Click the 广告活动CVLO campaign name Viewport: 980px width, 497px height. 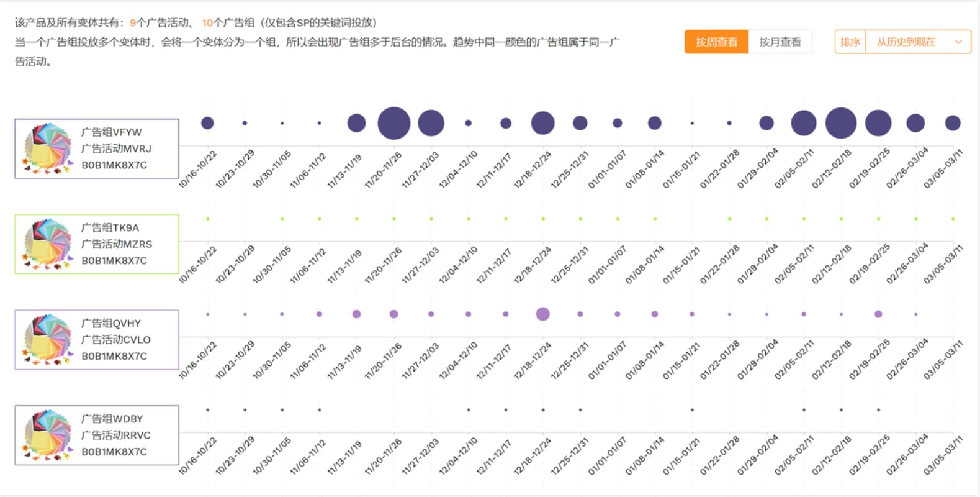(x=115, y=340)
